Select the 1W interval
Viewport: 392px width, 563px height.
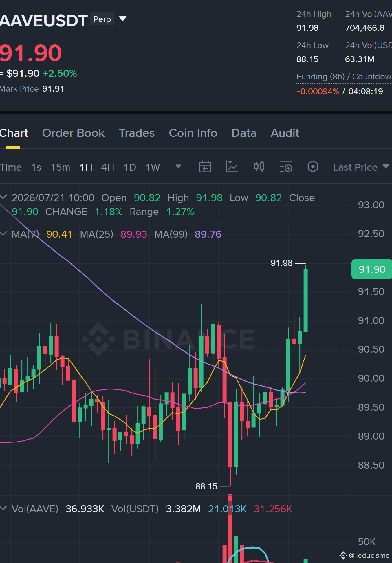153,167
